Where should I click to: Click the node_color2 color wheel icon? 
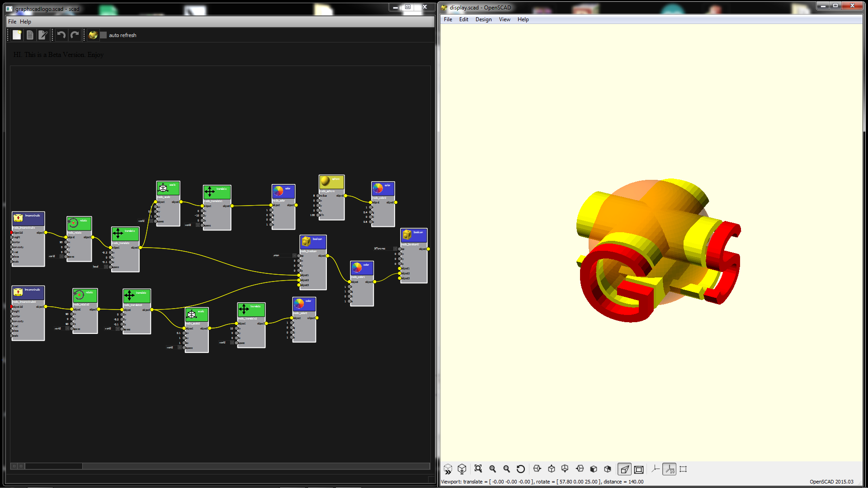(378, 188)
